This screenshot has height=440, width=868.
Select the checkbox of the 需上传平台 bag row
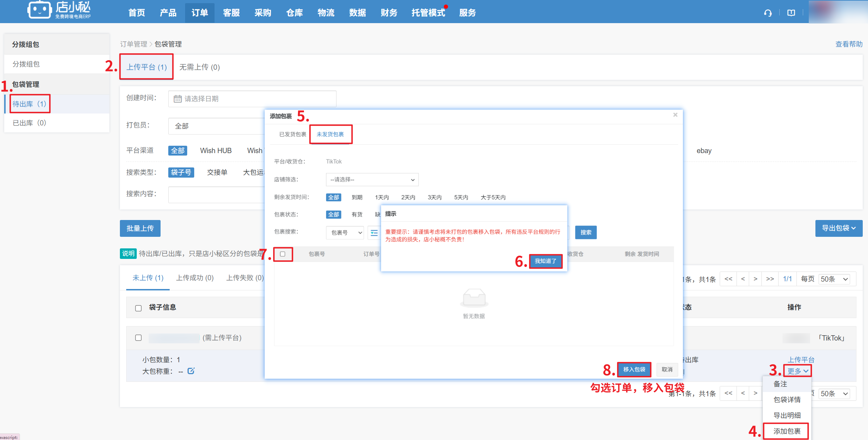(138, 338)
